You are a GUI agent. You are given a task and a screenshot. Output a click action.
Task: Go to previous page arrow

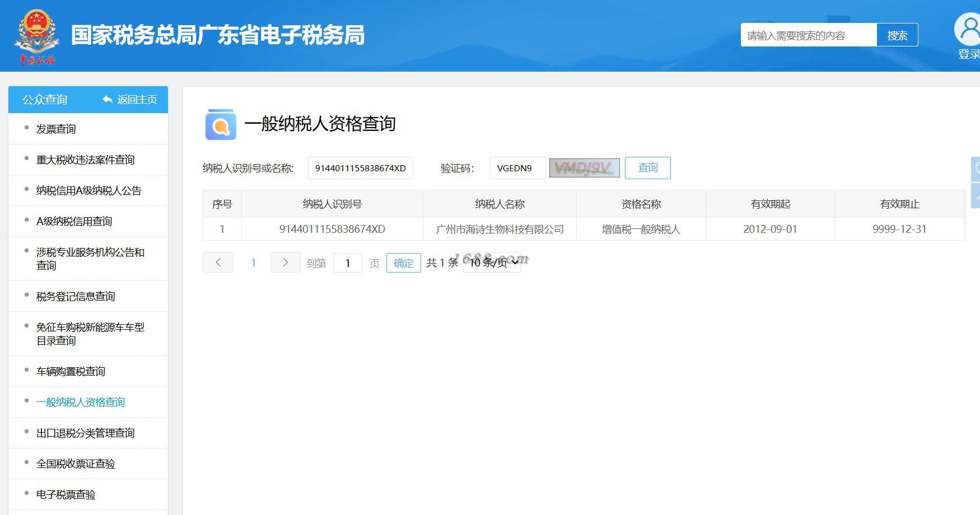[x=218, y=262]
